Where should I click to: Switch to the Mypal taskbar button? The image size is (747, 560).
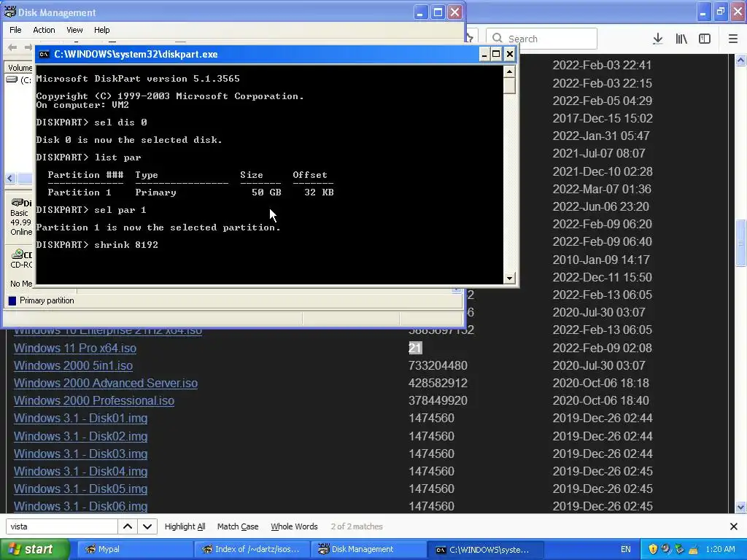[135, 550]
